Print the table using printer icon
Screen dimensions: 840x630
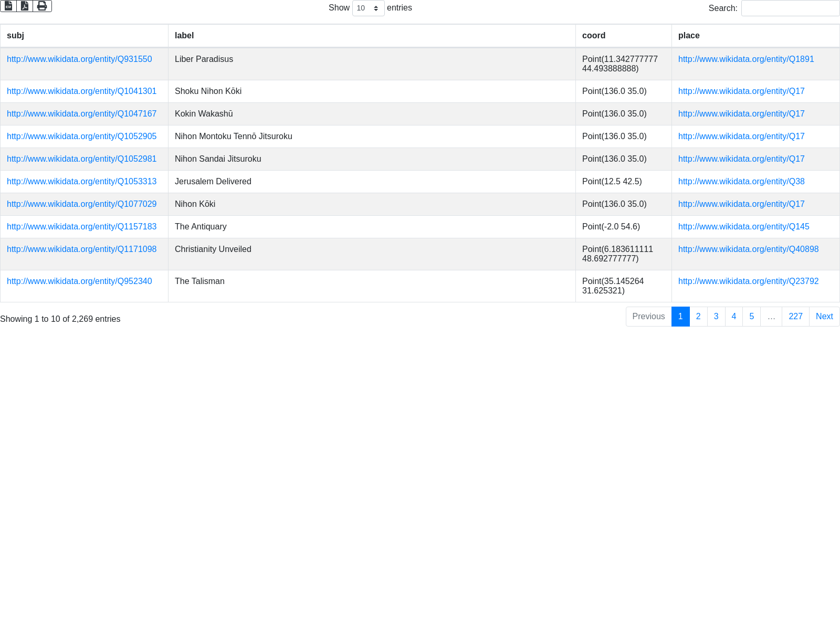(42, 6)
